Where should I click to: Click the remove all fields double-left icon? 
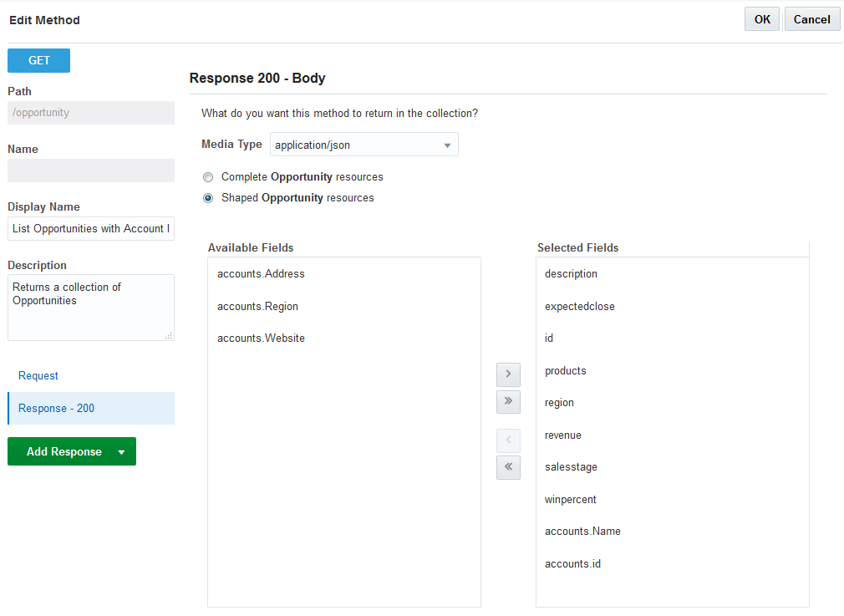coord(508,467)
